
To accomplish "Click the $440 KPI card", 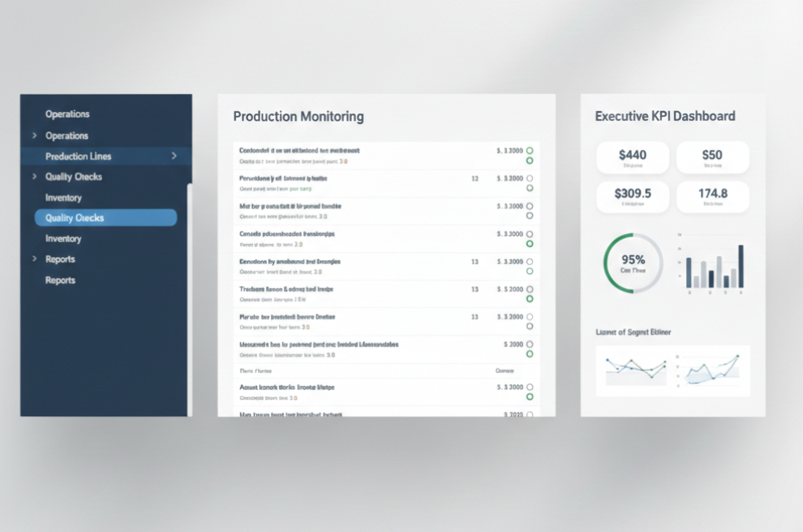I will 633,157.
